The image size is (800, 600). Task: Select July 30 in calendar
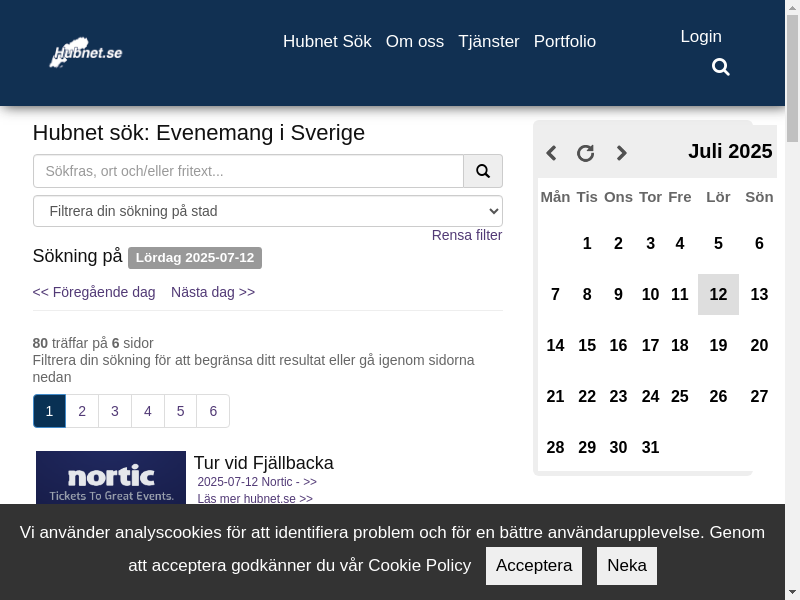click(x=618, y=447)
